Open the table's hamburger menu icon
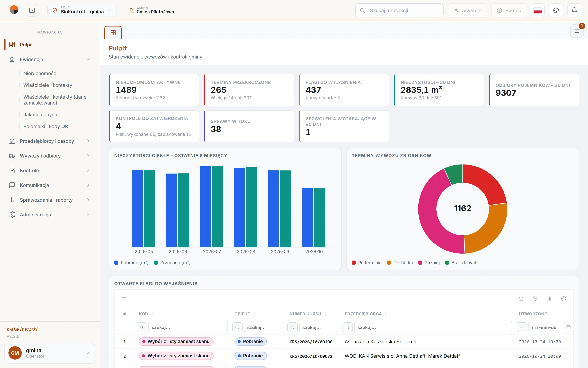 [x=124, y=299]
